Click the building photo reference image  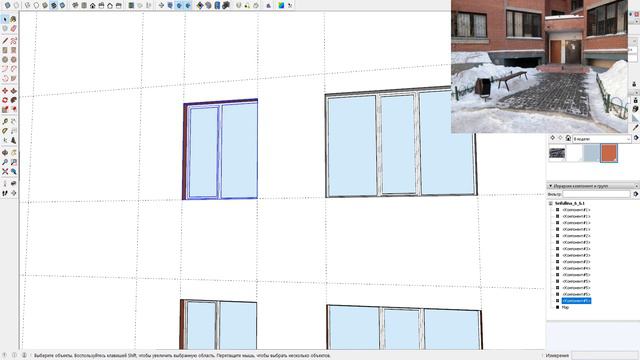pyautogui.click(x=539, y=66)
